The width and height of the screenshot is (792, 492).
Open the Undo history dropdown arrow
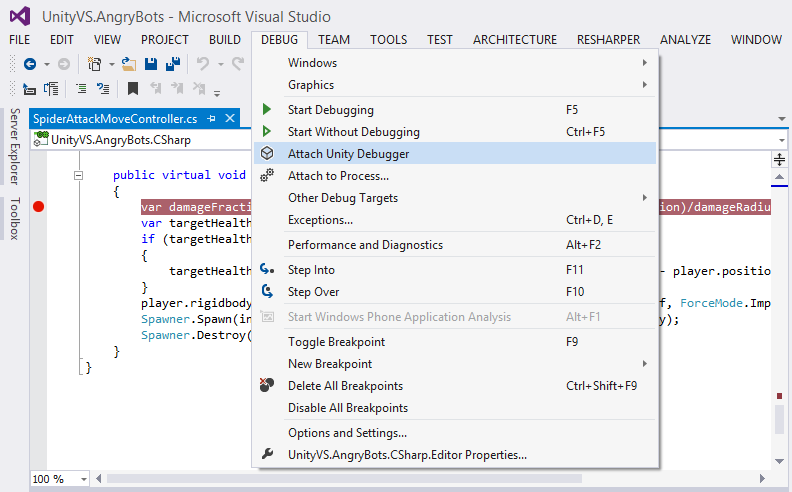[x=221, y=64]
